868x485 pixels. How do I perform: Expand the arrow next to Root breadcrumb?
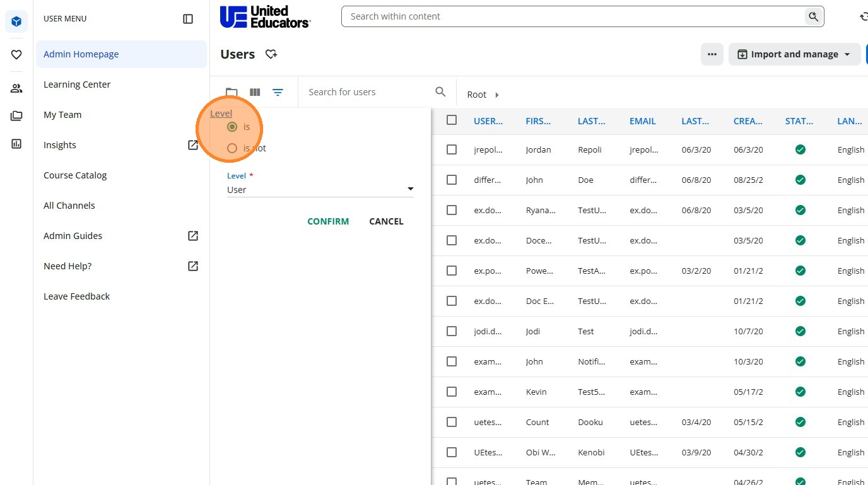click(497, 95)
